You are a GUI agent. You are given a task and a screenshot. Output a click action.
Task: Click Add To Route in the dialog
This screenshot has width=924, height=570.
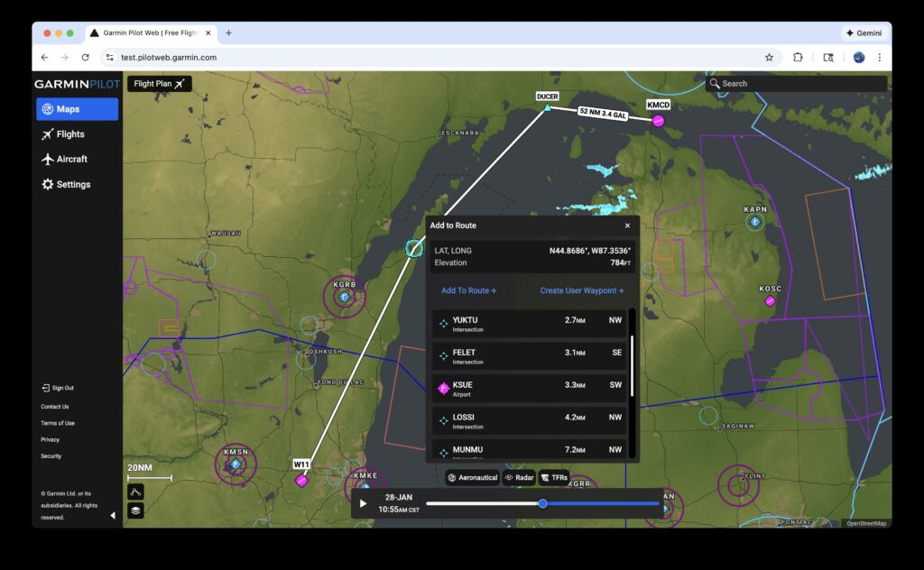point(468,290)
